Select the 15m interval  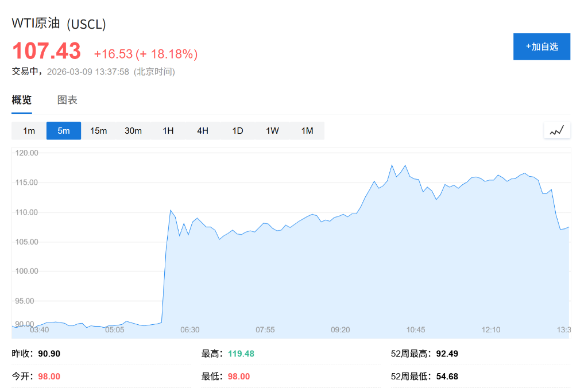[98, 131]
